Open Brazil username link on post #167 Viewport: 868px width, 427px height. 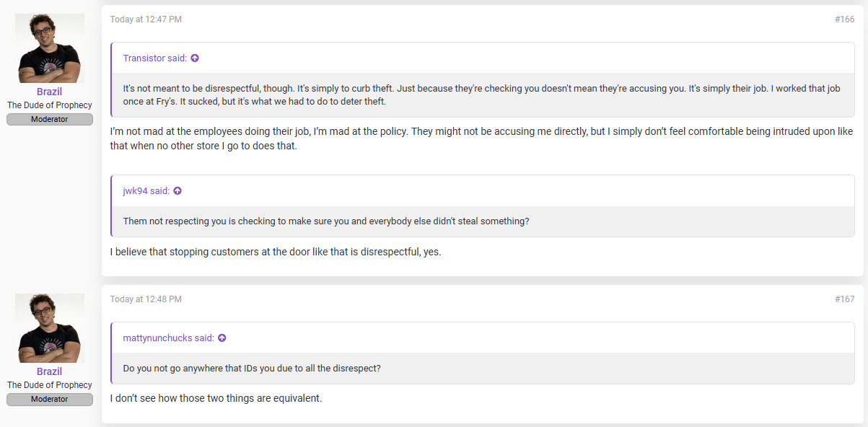coord(50,372)
